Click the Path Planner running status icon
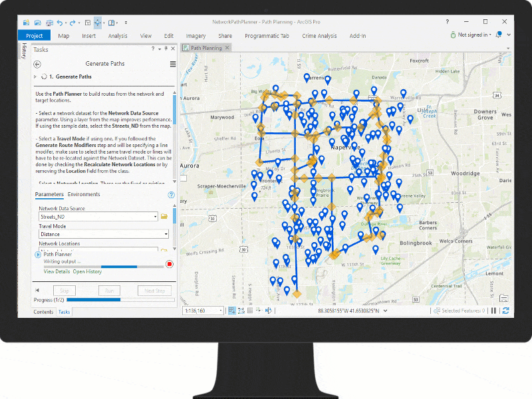The height and width of the screenshot is (399, 532). [38, 254]
